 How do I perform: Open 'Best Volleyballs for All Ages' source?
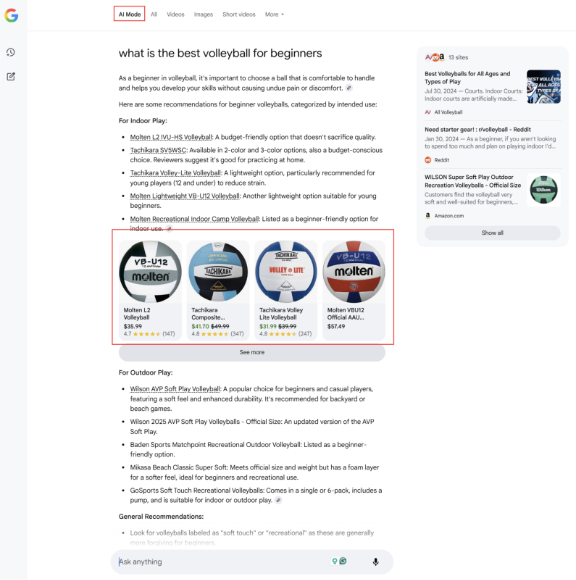click(x=467, y=78)
